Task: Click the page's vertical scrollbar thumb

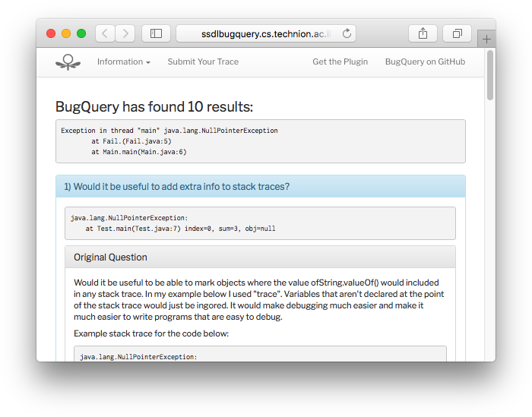Action: click(490, 75)
